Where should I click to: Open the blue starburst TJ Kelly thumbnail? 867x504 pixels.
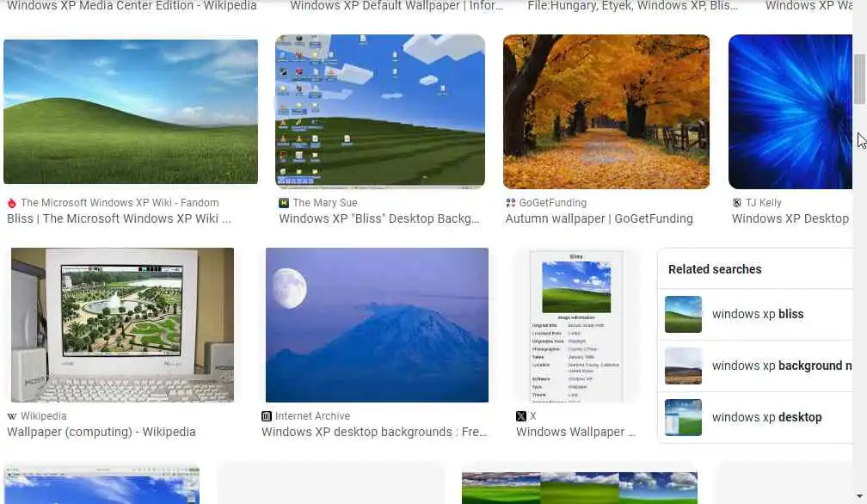(x=790, y=111)
